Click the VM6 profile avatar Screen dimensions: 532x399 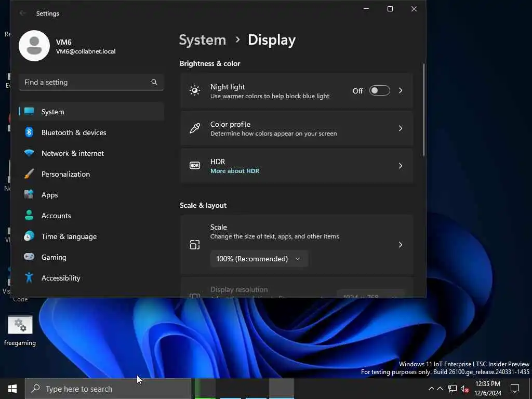pos(34,46)
